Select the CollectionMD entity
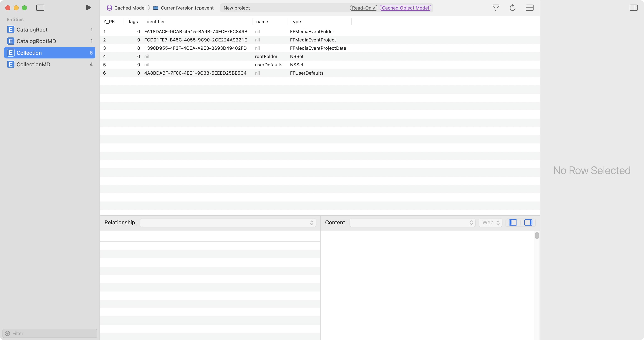The width and height of the screenshot is (644, 340). 33,64
